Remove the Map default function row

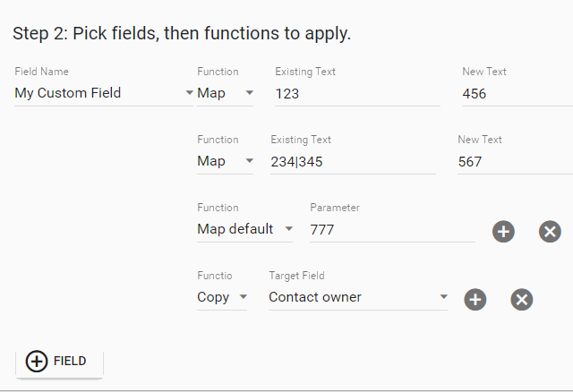point(550,231)
